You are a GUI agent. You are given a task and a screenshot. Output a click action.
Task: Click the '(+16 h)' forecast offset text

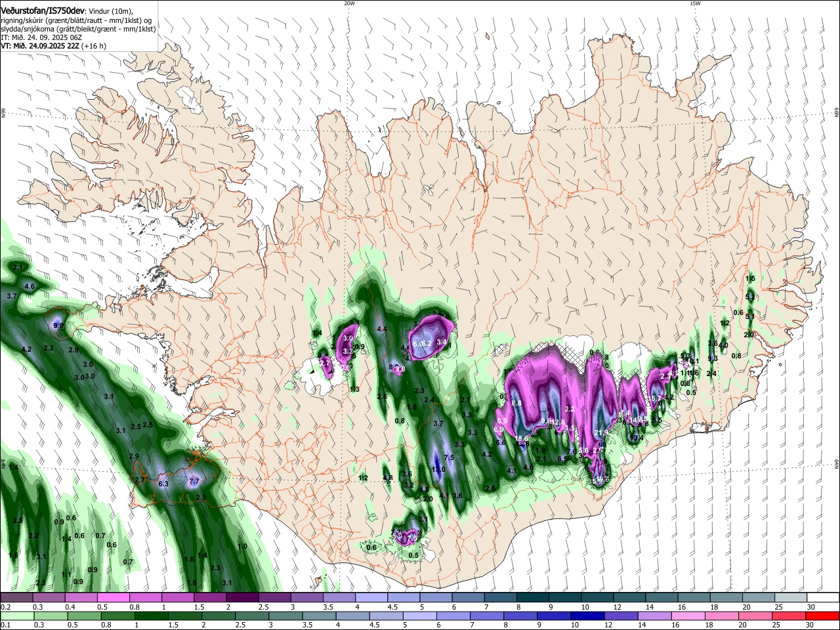[94, 47]
